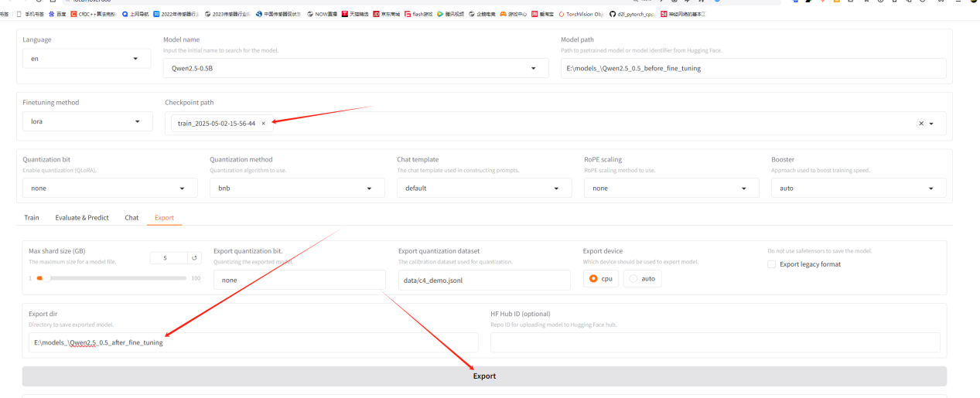Open the 神经网络的基本 bookmark

[683, 14]
